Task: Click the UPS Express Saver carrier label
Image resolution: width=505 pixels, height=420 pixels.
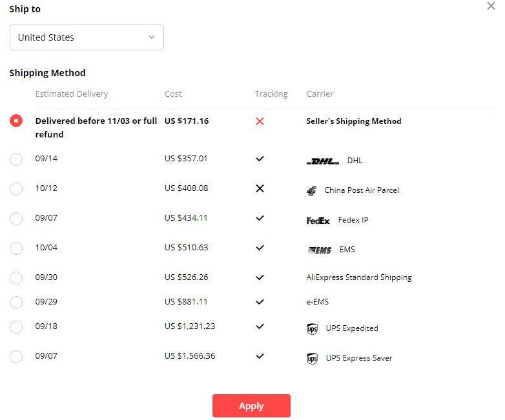Action: pos(359,358)
